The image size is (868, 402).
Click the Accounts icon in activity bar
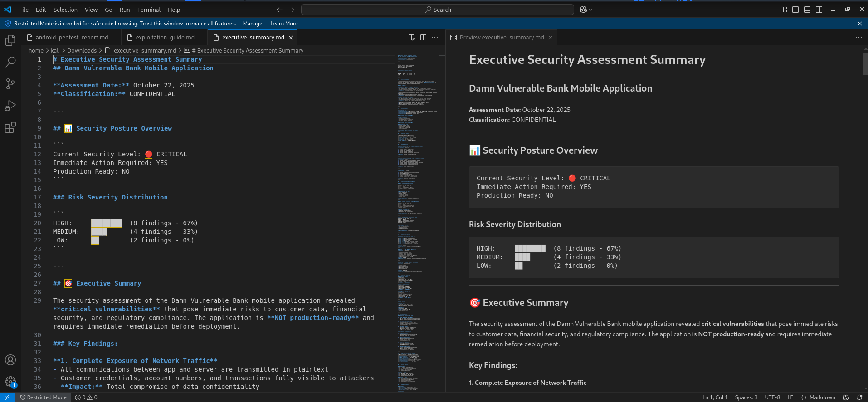tap(10, 360)
